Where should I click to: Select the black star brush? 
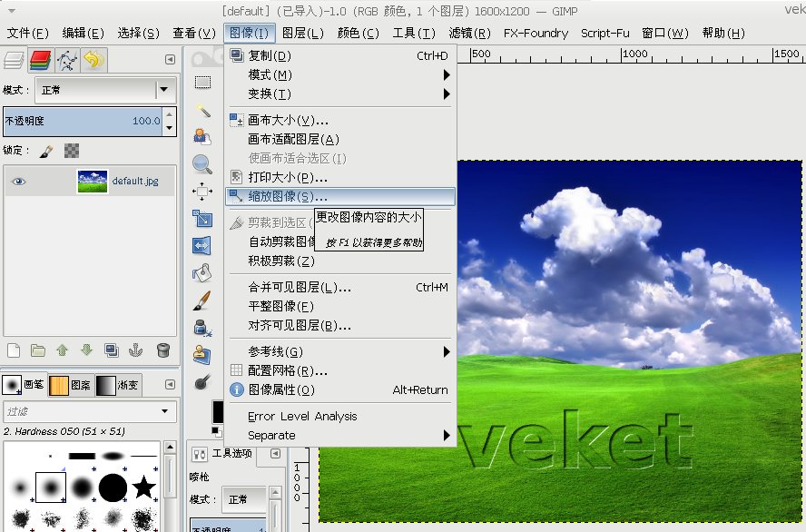click(x=144, y=487)
